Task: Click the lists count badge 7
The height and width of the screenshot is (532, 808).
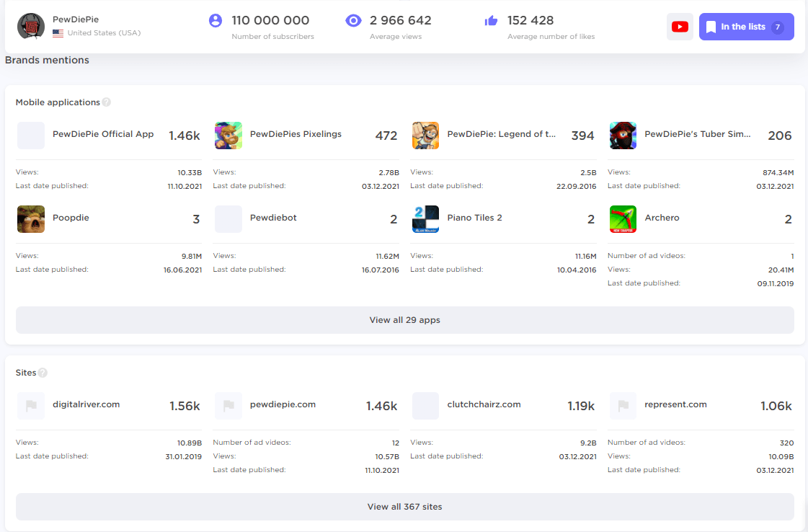Action: (x=778, y=27)
